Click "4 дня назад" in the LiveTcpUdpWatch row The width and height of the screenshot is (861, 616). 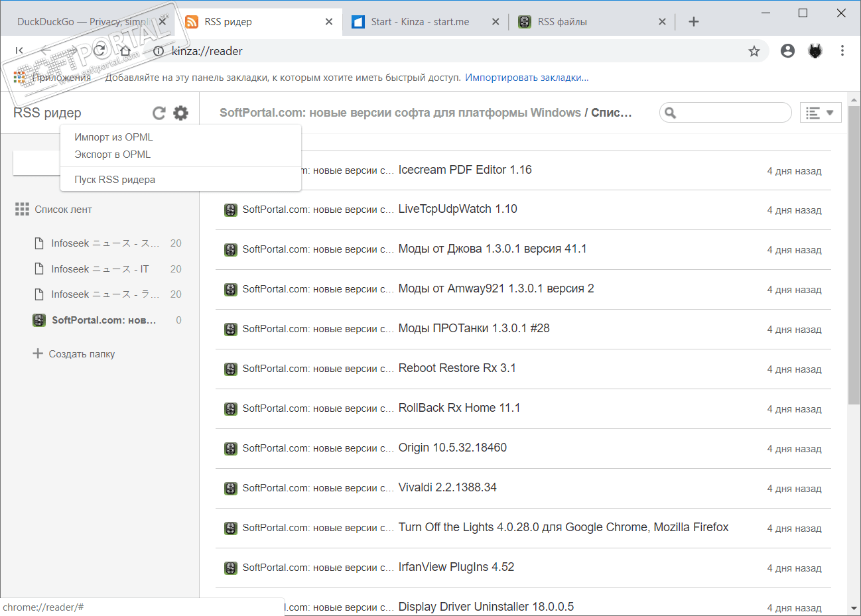click(x=794, y=210)
